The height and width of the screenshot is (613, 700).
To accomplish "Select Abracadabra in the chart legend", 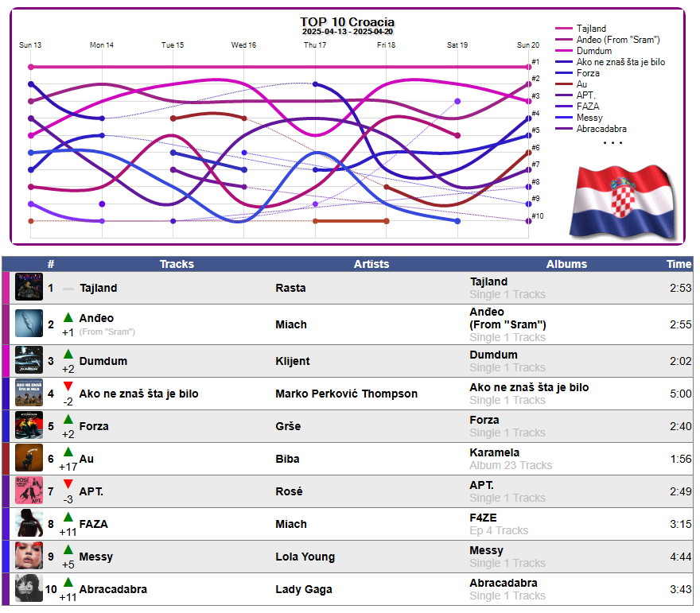I will point(601,129).
